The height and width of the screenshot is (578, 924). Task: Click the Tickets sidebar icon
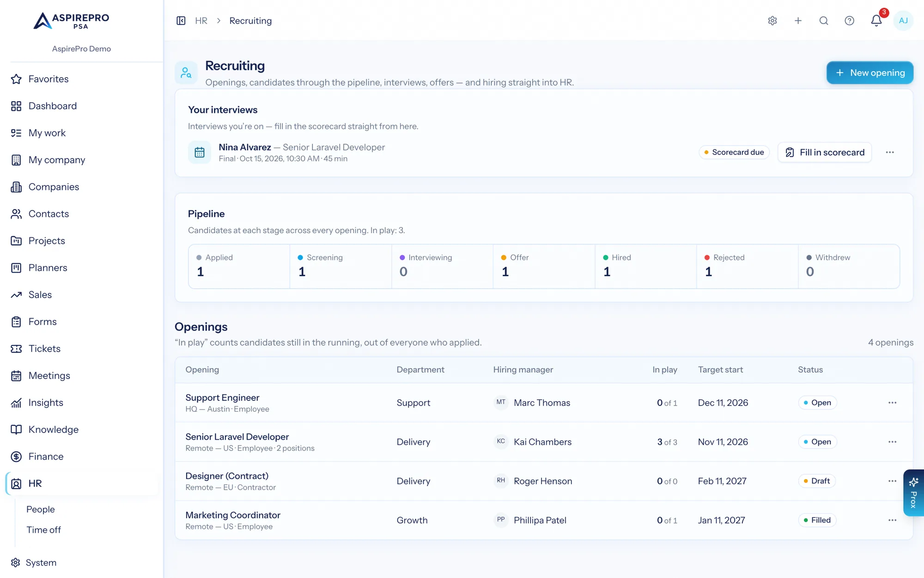(16, 349)
